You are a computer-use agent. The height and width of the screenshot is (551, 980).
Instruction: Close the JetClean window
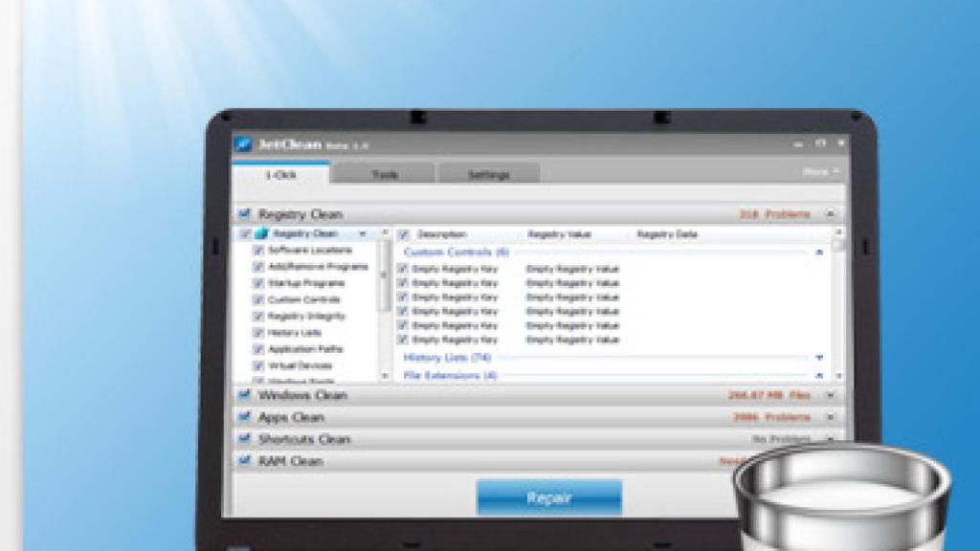pyautogui.click(x=841, y=143)
